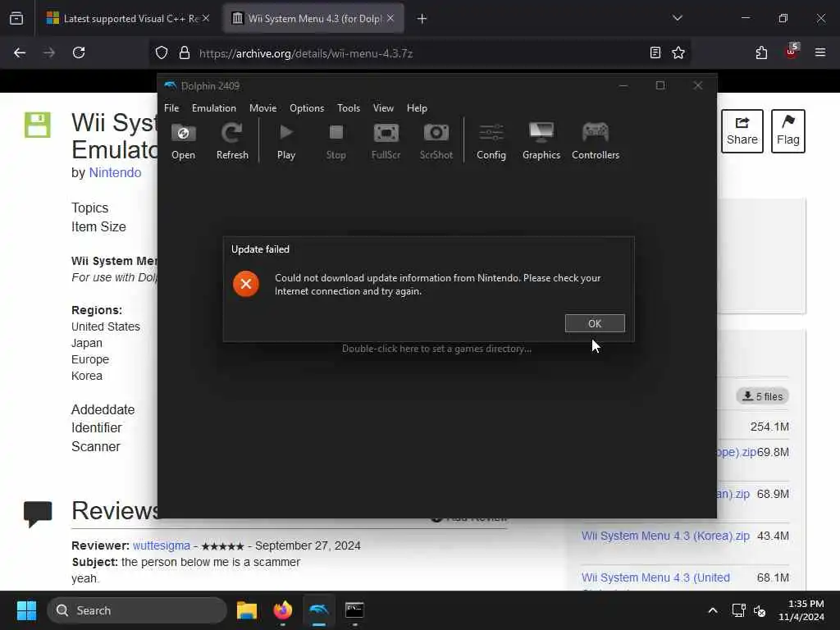Open the Emulation menu
This screenshot has height=630, width=840.
pyautogui.click(x=214, y=107)
